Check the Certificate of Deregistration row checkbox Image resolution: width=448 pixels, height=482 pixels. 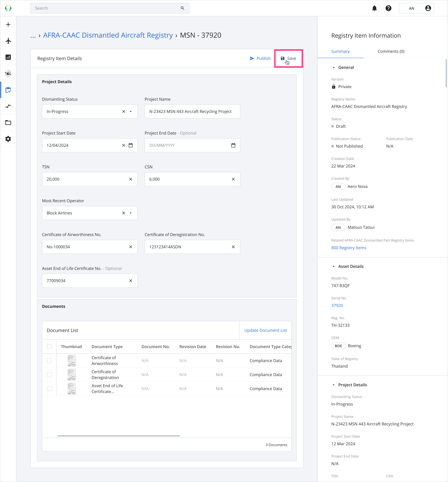pyautogui.click(x=49, y=375)
